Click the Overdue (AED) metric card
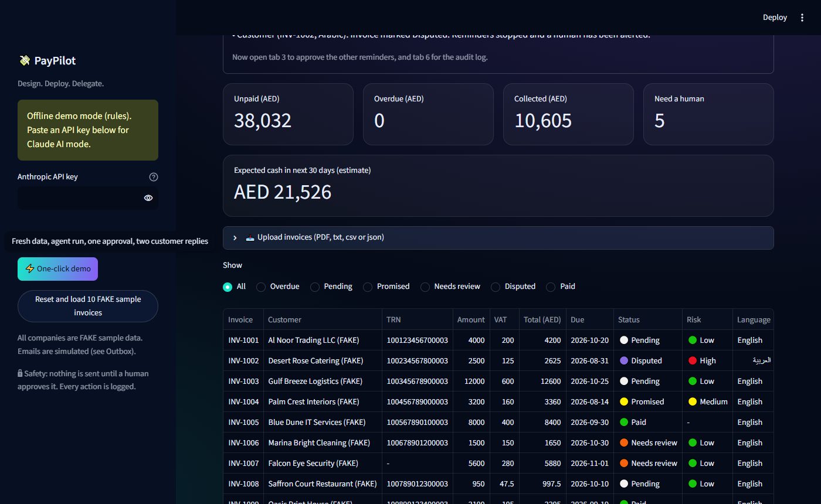Viewport: 821px width, 504px height. coord(428,114)
